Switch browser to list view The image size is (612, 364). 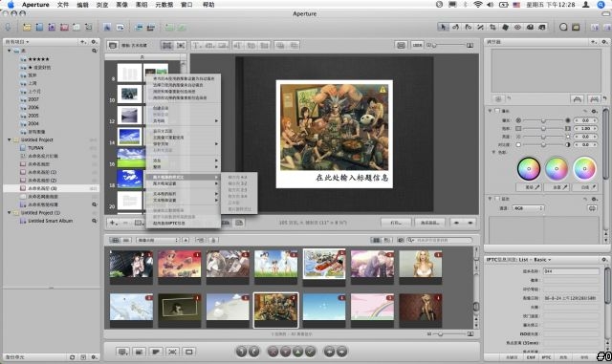coord(126,240)
